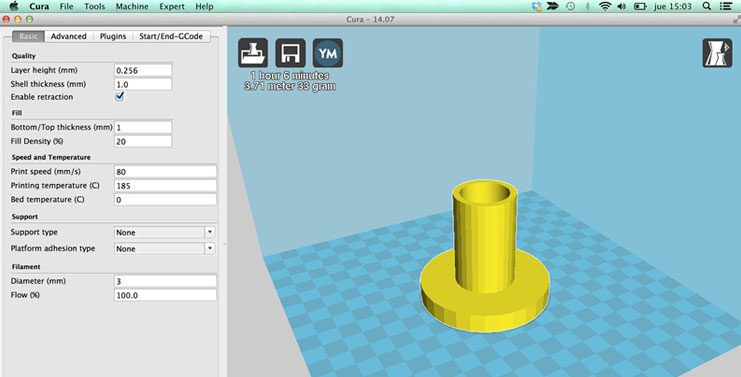Open the Expert menu

[172, 6]
